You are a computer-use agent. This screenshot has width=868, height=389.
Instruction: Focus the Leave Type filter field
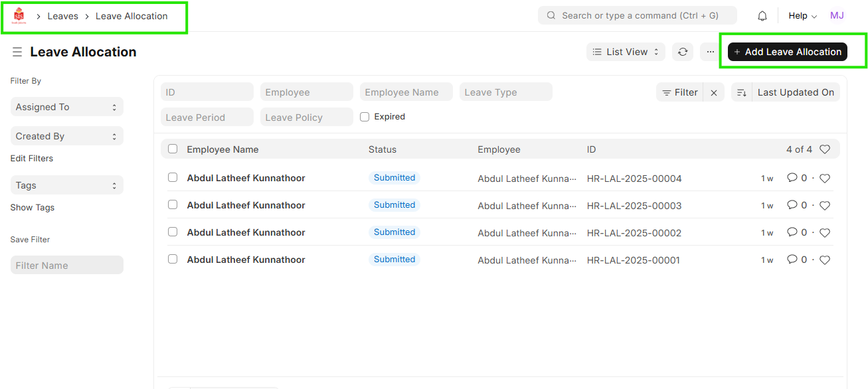(x=505, y=92)
